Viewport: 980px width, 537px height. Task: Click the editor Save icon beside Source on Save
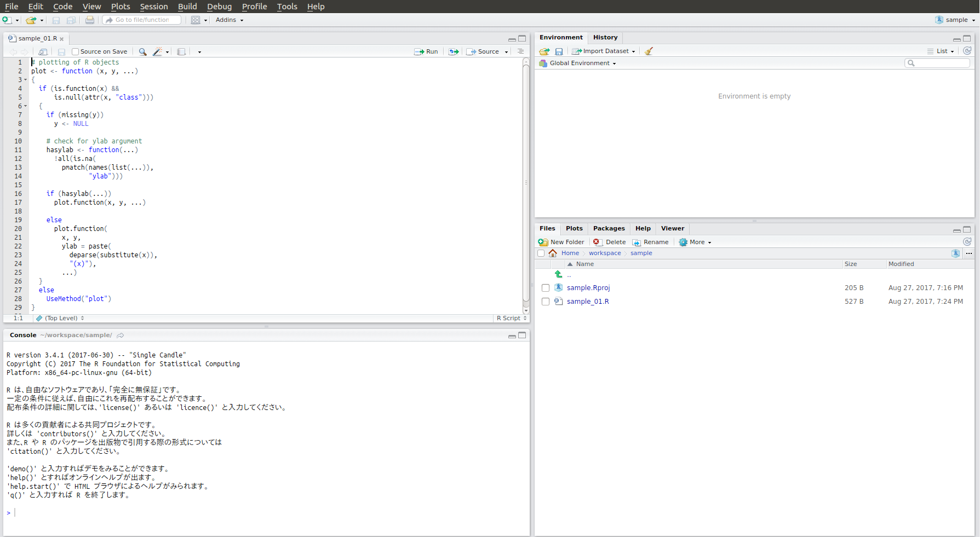61,51
